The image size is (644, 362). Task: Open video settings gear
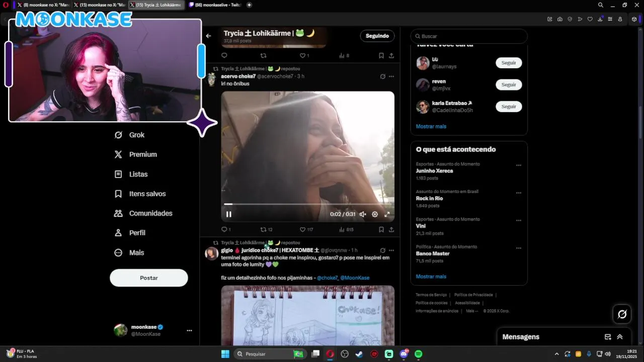pos(375,214)
